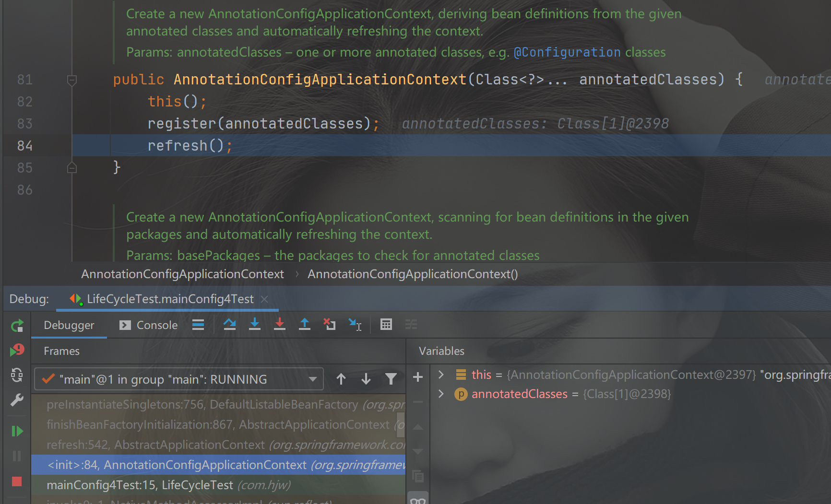Image resolution: width=831 pixels, height=504 pixels.
Task: Force step into with red arrow
Action: pyautogui.click(x=280, y=325)
